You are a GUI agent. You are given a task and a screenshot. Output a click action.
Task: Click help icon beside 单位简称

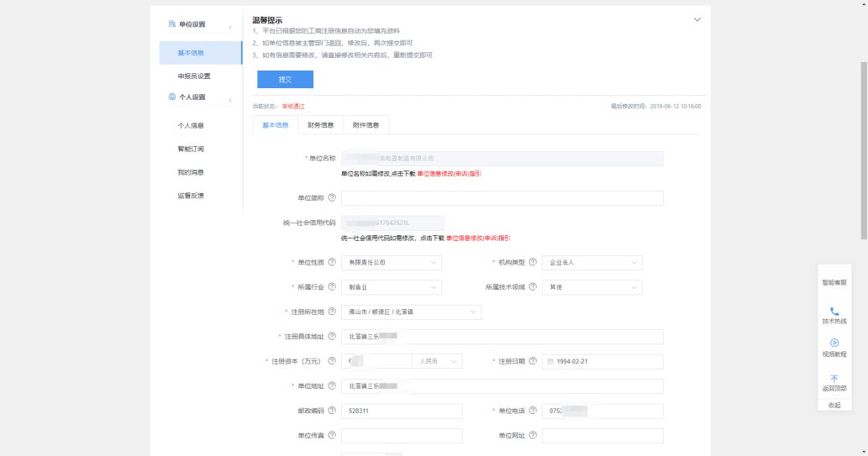[x=331, y=198]
